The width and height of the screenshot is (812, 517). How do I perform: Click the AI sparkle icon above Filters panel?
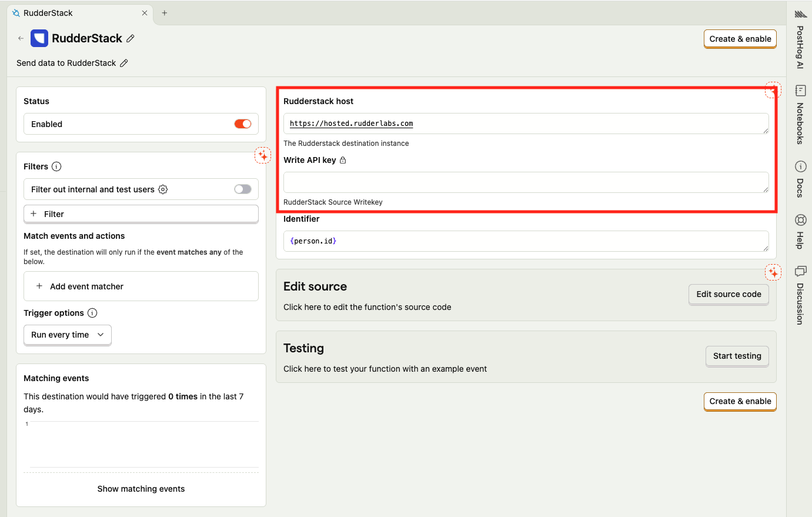pos(263,155)
